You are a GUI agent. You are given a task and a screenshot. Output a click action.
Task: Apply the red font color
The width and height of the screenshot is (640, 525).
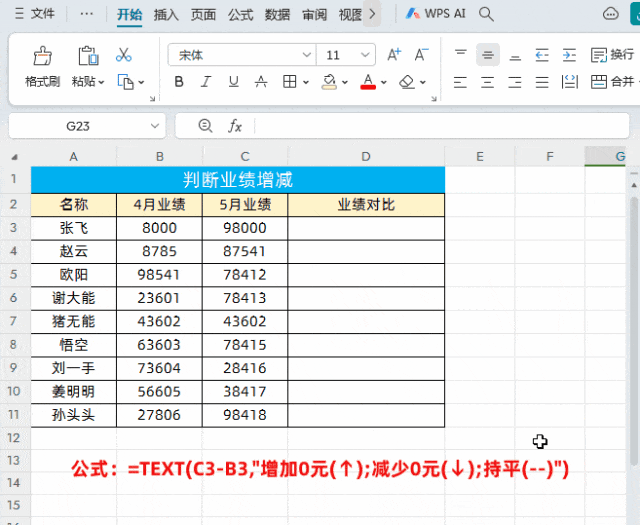click(x=368, y=82)
